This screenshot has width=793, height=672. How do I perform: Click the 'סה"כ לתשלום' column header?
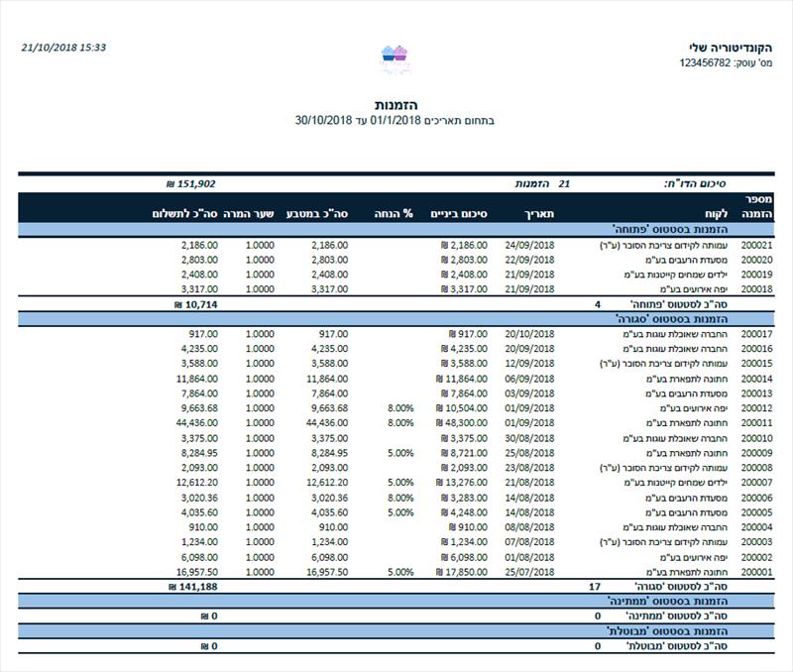[185, 214]
